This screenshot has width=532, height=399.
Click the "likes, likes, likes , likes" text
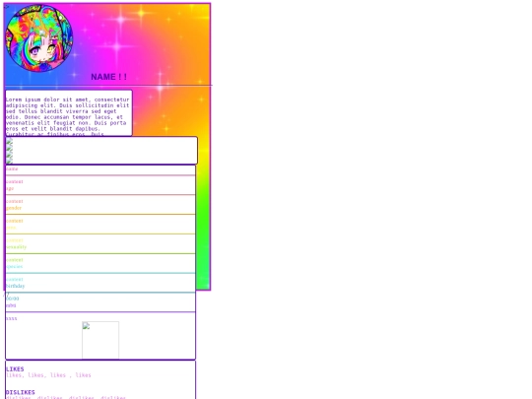coord(48,375)
